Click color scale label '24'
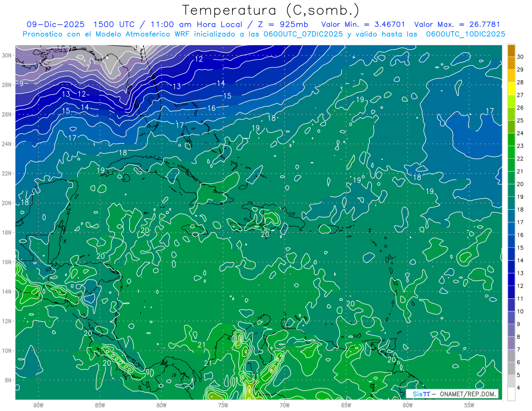Screen dimensions: 532x411 point(520,133)
